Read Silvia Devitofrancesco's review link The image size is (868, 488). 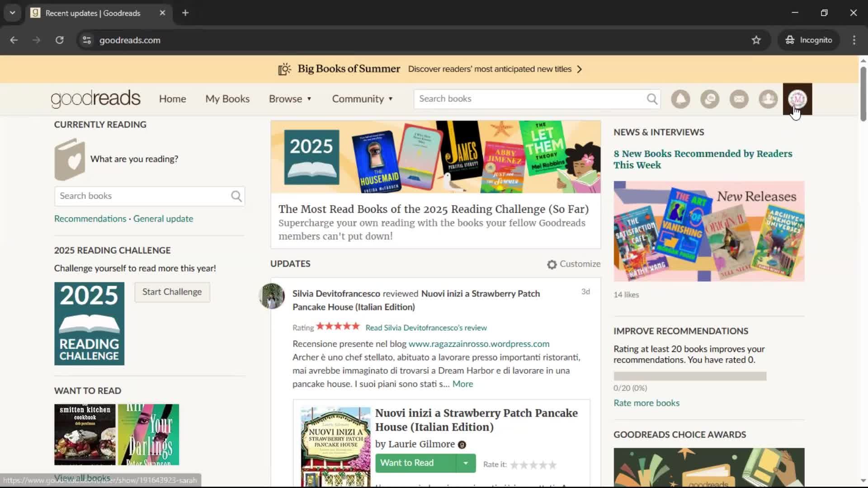pyautogui.click(x=426, y=328)
